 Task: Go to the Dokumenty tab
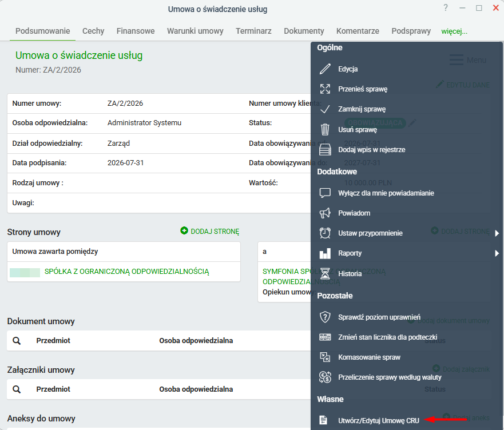(x=304, y=31)
